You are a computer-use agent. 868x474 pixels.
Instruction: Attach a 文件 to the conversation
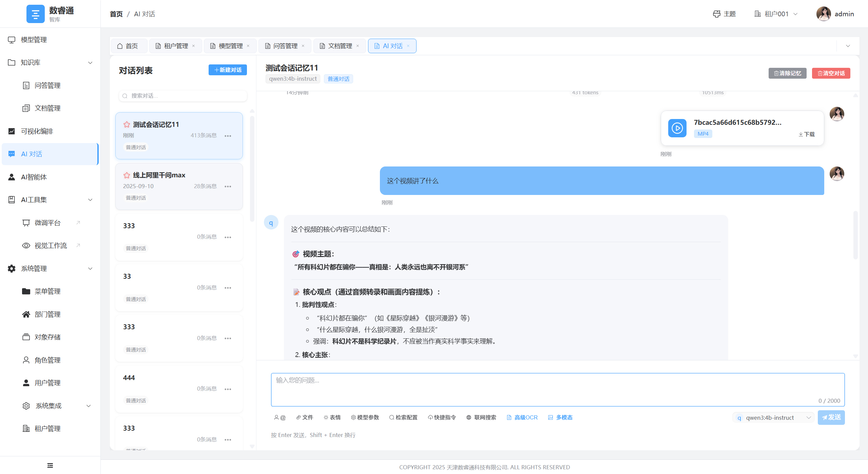(304, 417)
